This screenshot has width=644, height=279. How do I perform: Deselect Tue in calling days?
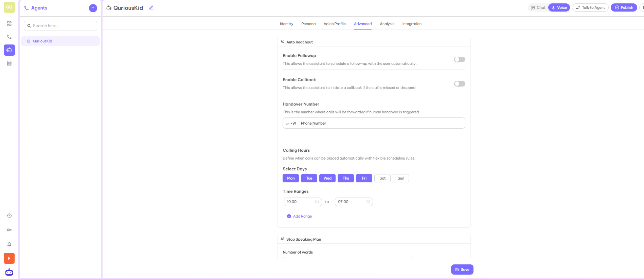(309, 178)
